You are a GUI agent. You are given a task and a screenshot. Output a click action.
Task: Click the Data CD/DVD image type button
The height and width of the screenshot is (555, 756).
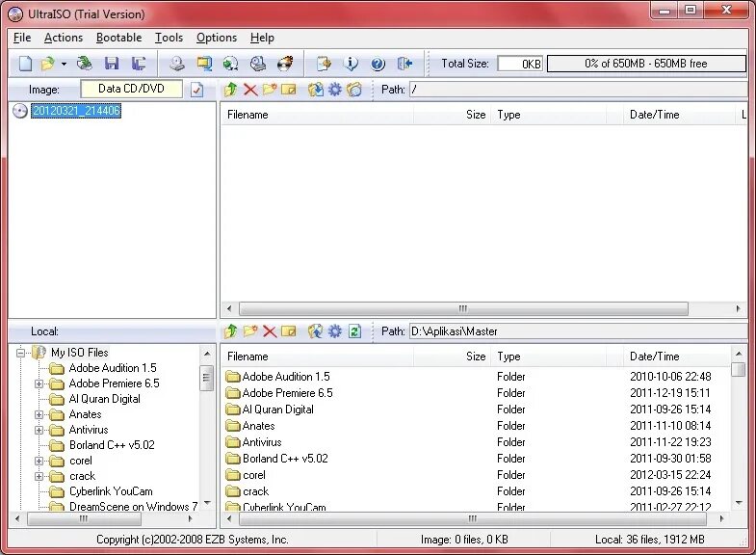[131, 89]
